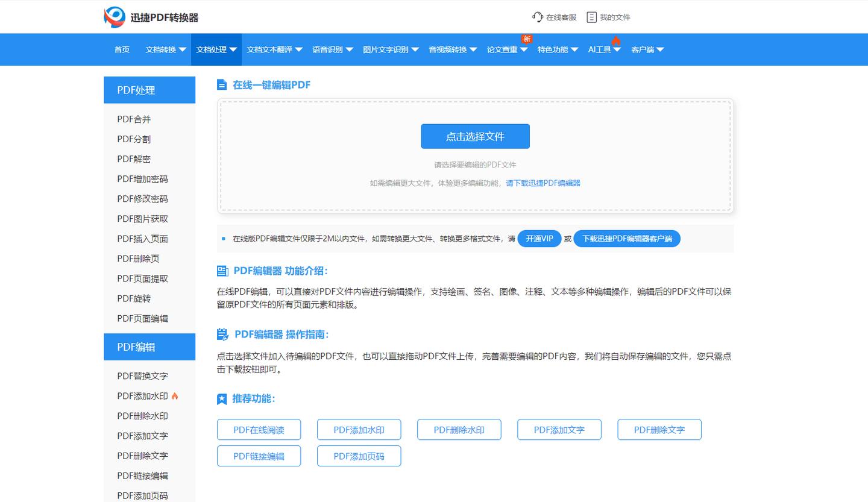Select PDF解密 in the sidebar
This screenshot has width=868, height=502.
pyautogui.click(x=134, y=159)
